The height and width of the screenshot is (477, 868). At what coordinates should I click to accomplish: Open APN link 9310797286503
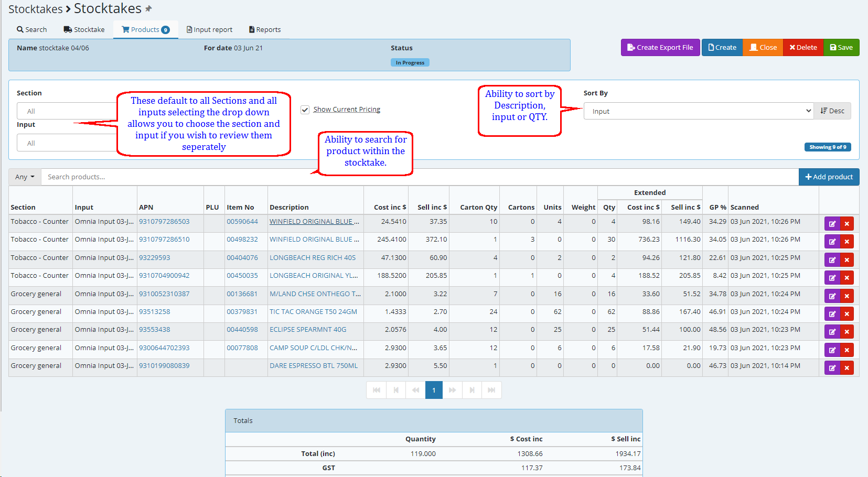164,222
